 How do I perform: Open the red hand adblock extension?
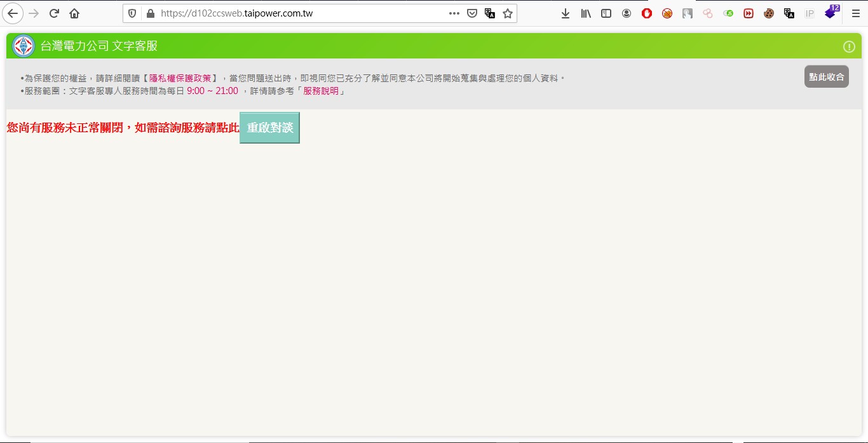647,13
